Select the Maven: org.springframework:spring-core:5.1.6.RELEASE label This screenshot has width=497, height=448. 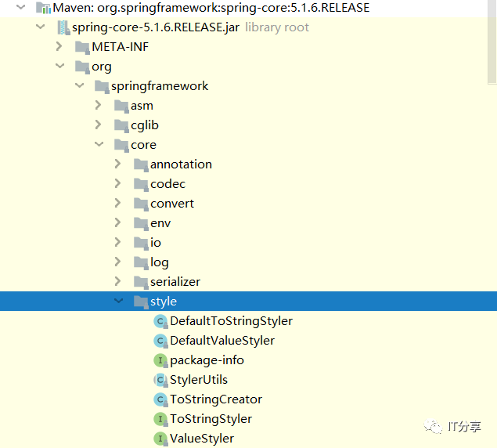click(x=211, y=8)
